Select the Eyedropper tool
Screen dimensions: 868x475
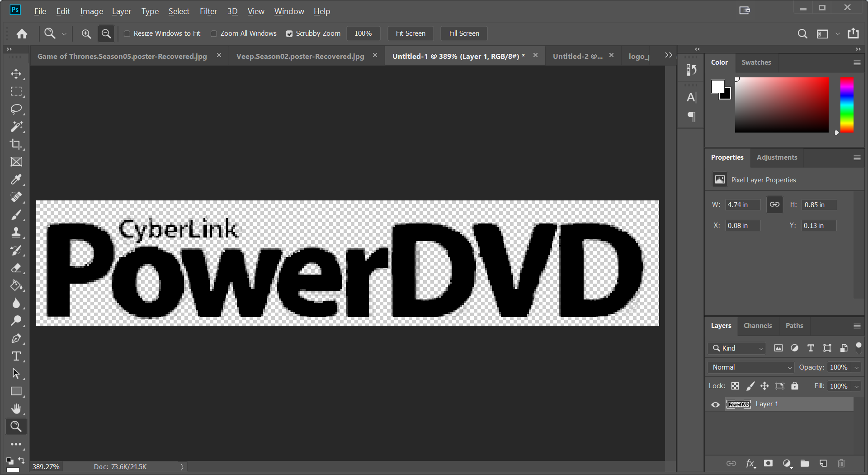16,180
